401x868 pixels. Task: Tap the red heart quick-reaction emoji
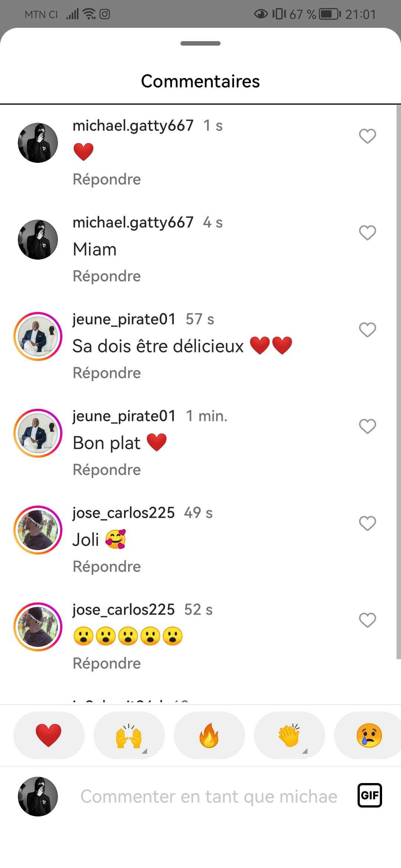pos(49,735)
